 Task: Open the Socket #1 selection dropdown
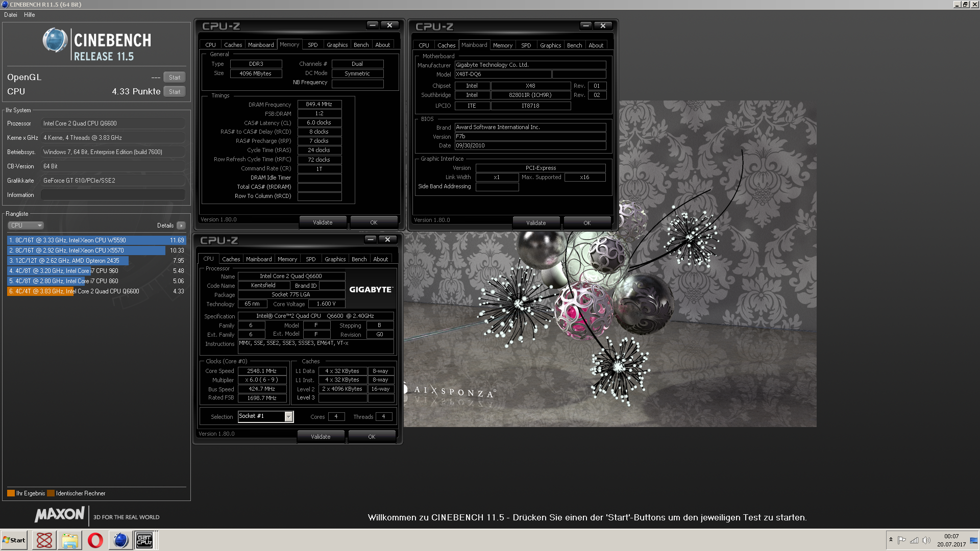288,417
